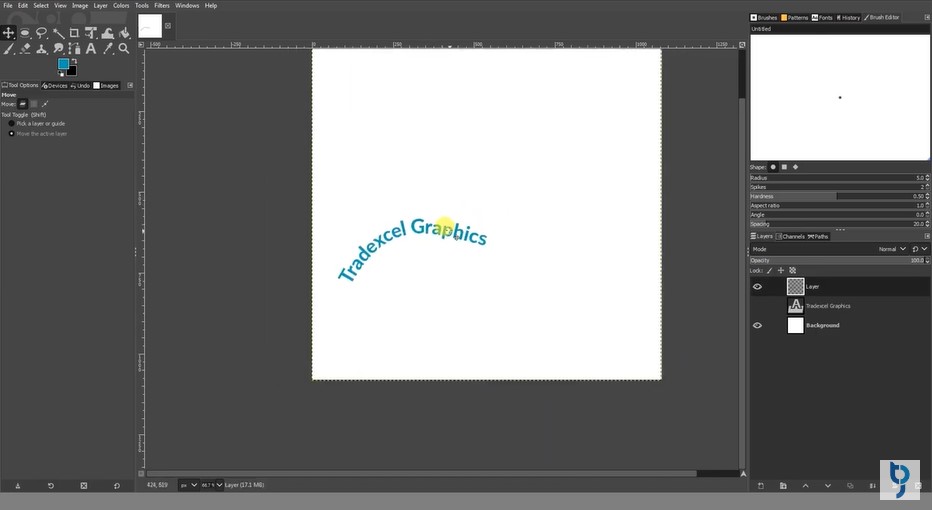Viewport: 933px width, 510px height.
Task: Hide the Background layer with eye icon
Action: 757,326
